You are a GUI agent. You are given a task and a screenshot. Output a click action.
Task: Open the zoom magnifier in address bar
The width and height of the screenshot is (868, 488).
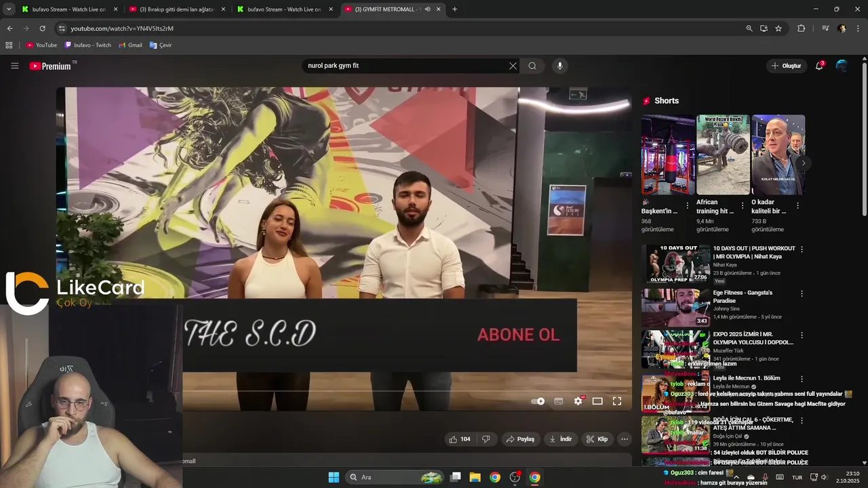pos(749,28)
